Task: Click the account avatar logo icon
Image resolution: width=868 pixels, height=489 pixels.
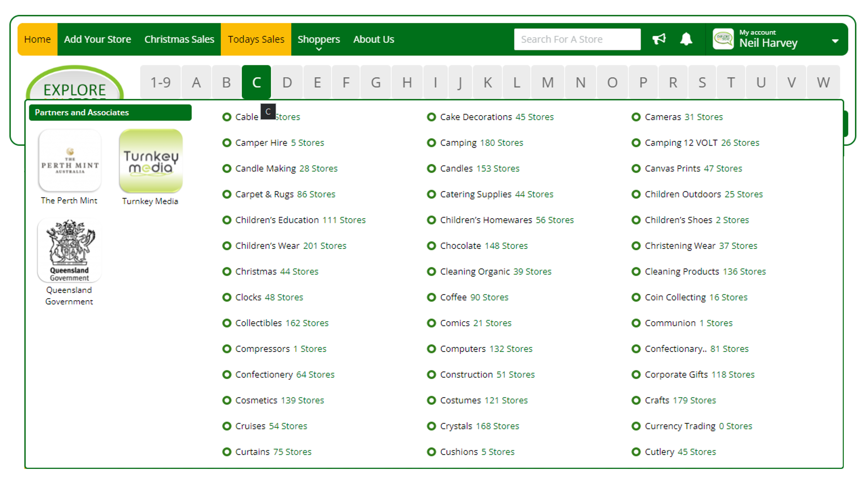Action: pos(723,39)
